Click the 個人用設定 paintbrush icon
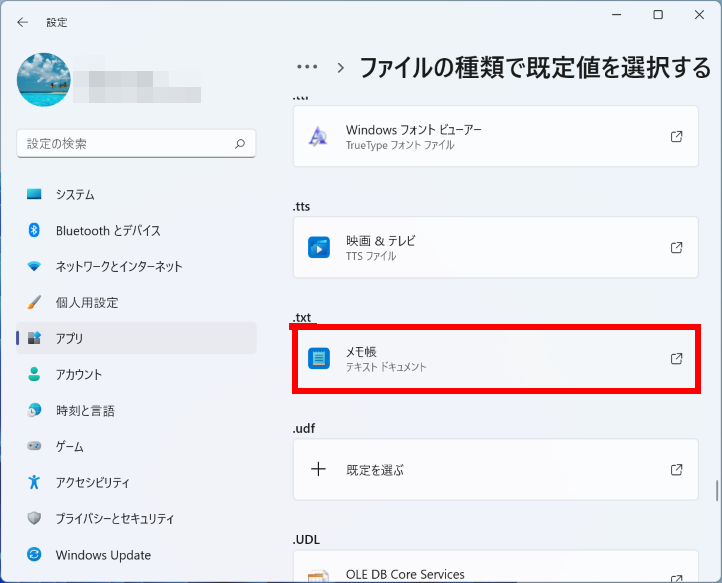The width and height of the screenshot is (722, 583). pyautogui.click(x=34, y=302)
